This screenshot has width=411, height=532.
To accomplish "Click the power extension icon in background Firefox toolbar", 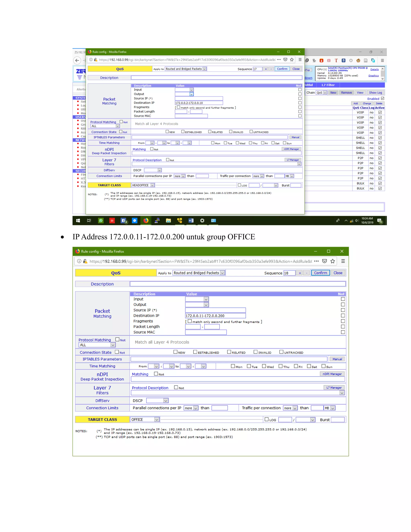I will point(351,60).
